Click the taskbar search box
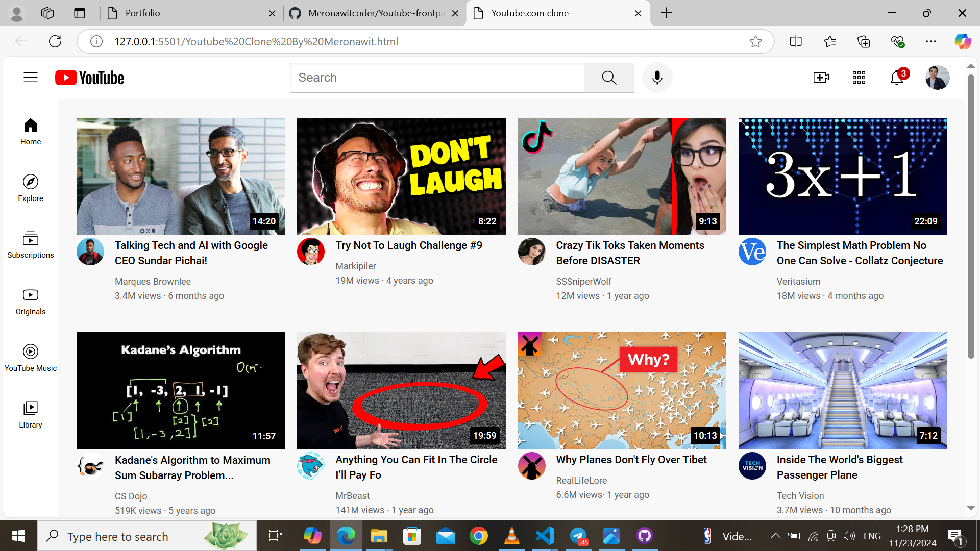Viewport: 980px width, 551px height. click(147, 536)
